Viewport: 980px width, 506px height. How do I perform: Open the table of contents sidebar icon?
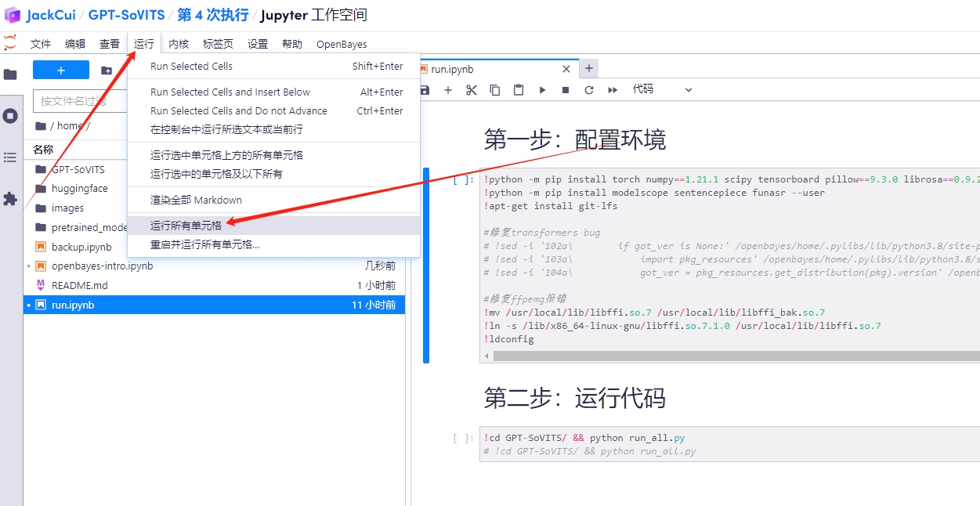click(10, 157)
